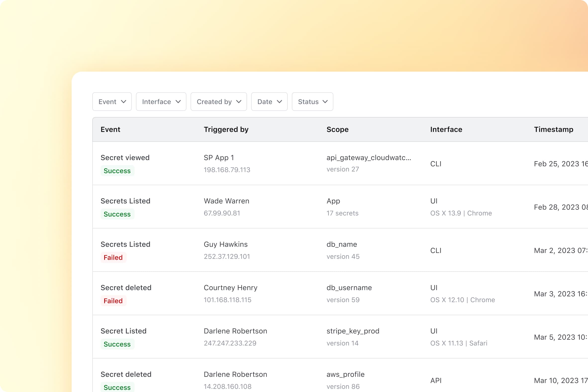Expand the Status filter dropdown
This screenshot has height=392, width=588.
pos(312,101)
